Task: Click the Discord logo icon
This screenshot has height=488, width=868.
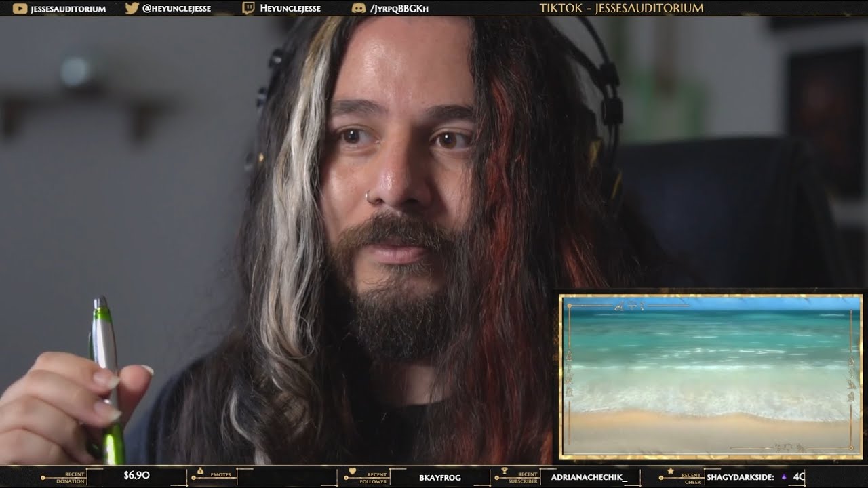Action: tap(359, 8)
